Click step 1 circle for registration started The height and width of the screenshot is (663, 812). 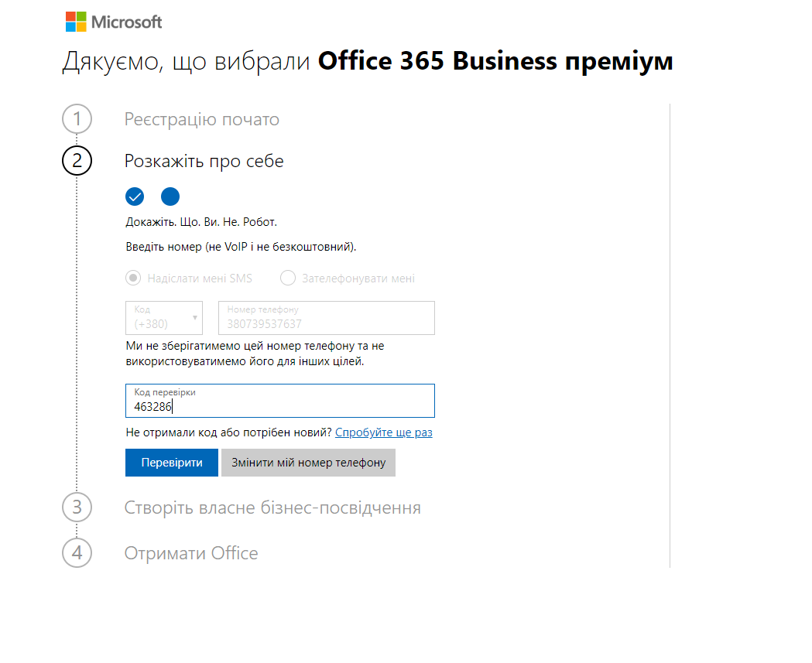[x=77, y=119]
